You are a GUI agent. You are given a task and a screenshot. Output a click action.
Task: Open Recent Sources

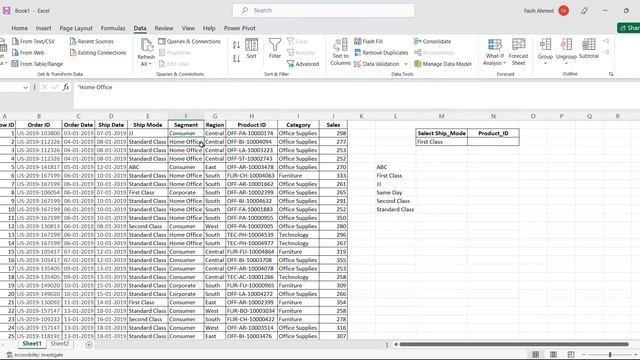click(91, 41)
